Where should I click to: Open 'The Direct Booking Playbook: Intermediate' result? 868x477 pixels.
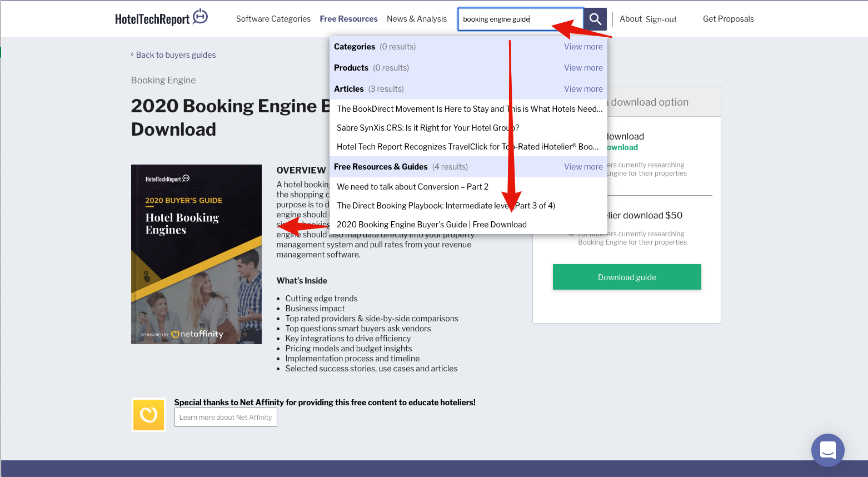tap(468, 206)
